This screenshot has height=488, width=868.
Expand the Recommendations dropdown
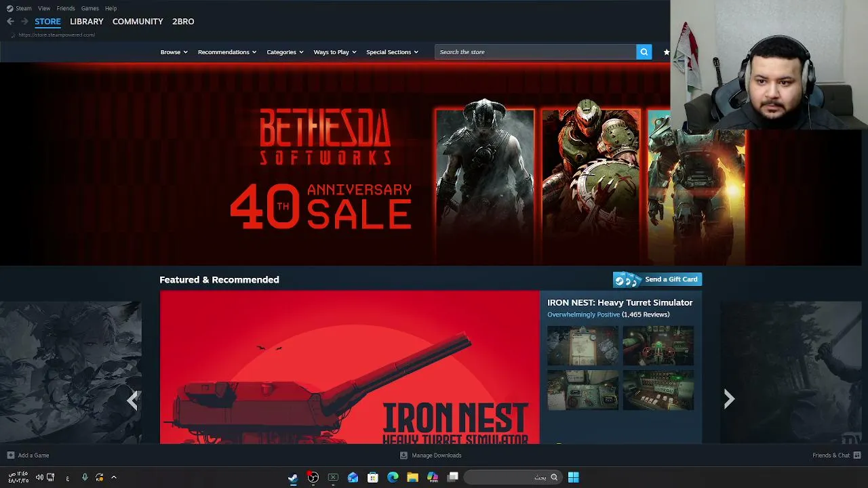click(x=227, y=52)
